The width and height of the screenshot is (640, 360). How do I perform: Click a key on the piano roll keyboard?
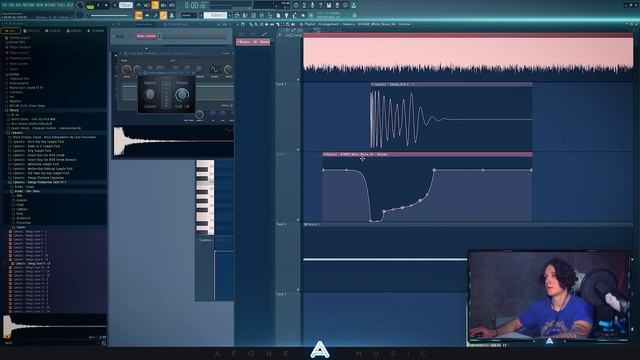[204, 198]
